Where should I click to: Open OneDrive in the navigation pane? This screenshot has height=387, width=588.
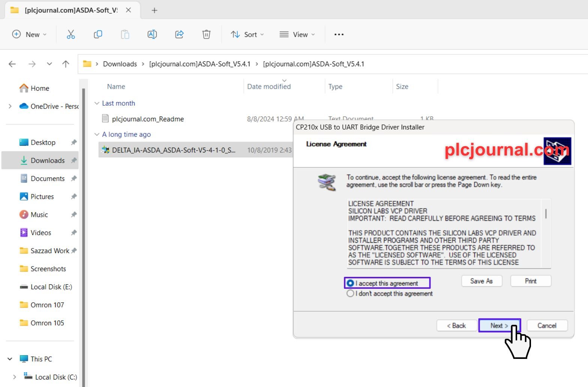coord(49,106)
